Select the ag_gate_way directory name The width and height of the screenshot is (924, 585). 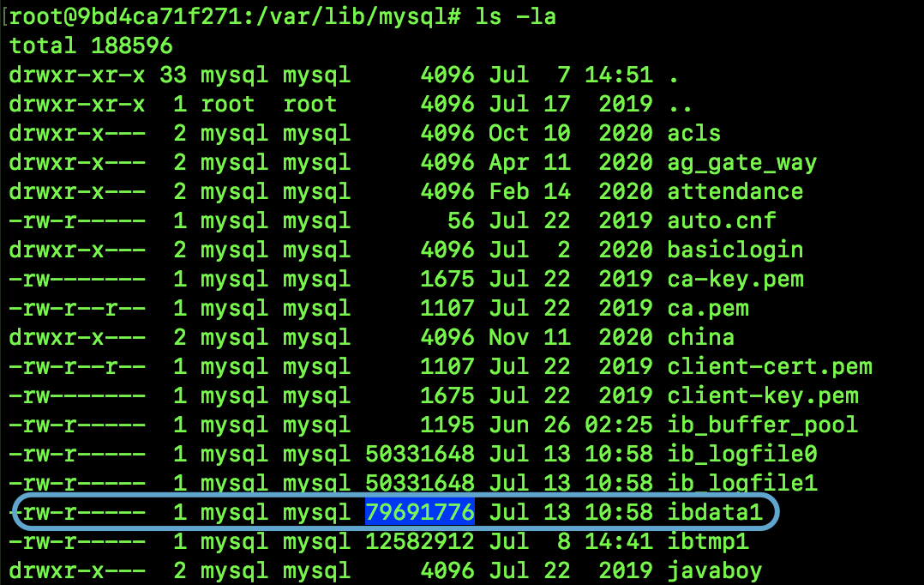click(742, 163)
